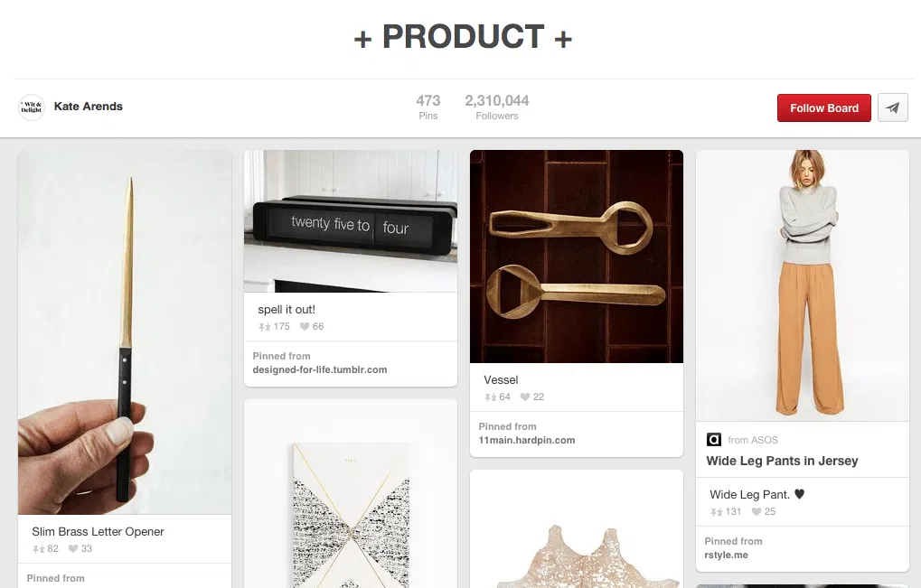Click repin count icon on Vessel pin
Screen dimensions: 921x588
tap(491, 397)
